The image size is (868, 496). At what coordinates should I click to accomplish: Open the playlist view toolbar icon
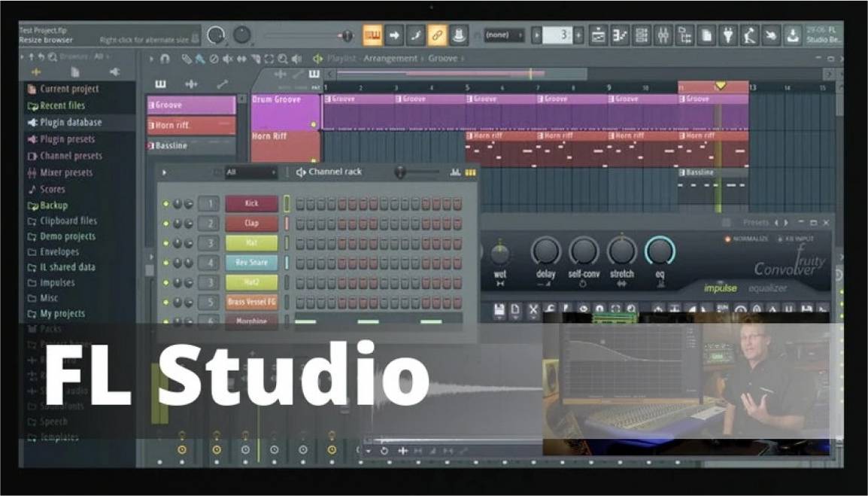tap(599, 35)
